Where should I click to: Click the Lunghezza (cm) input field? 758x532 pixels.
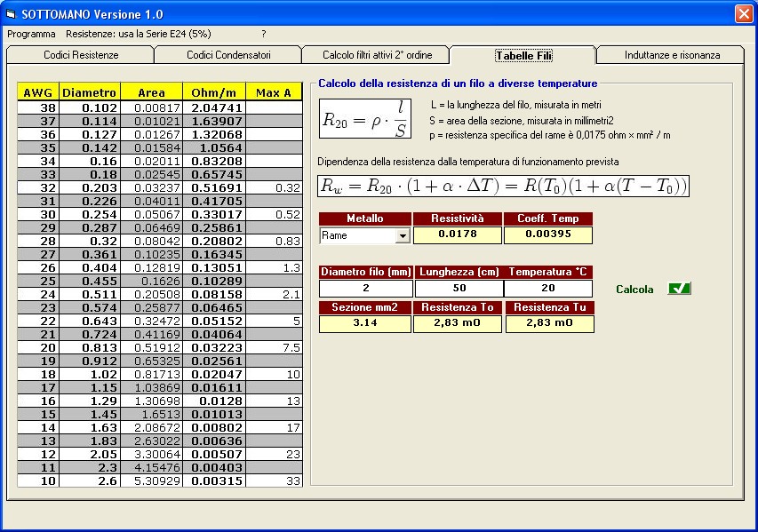459,289
